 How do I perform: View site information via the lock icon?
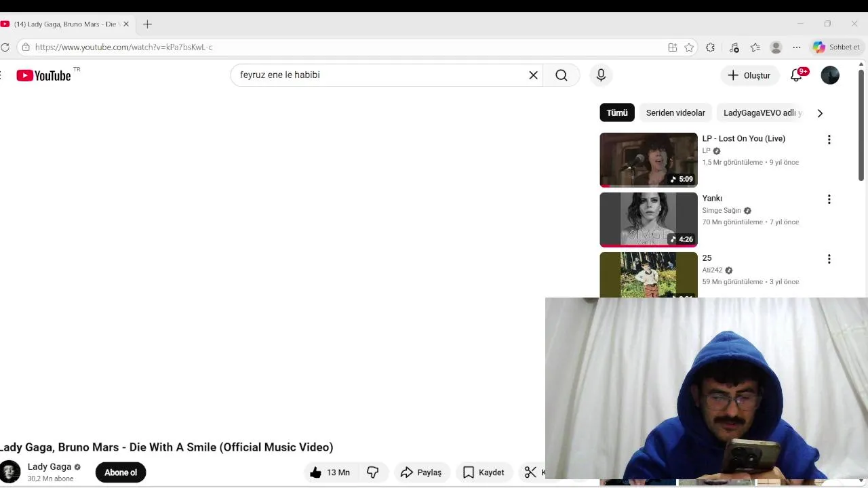[x=26, y=47]
